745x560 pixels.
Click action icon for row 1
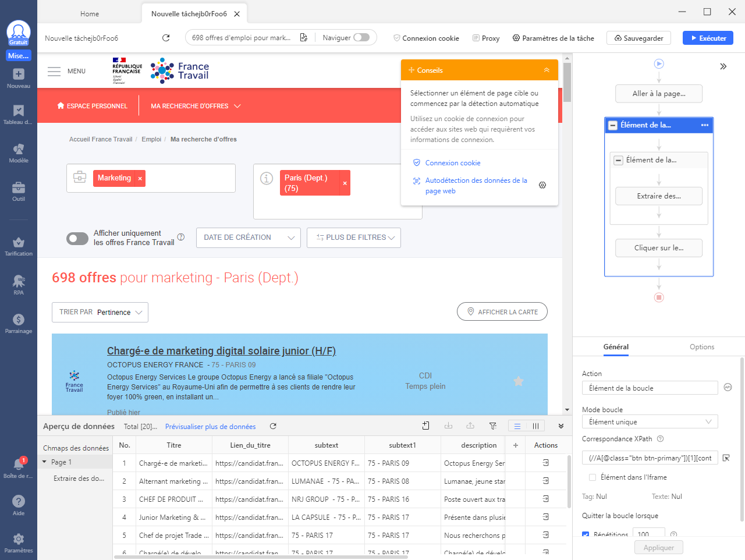546,463
